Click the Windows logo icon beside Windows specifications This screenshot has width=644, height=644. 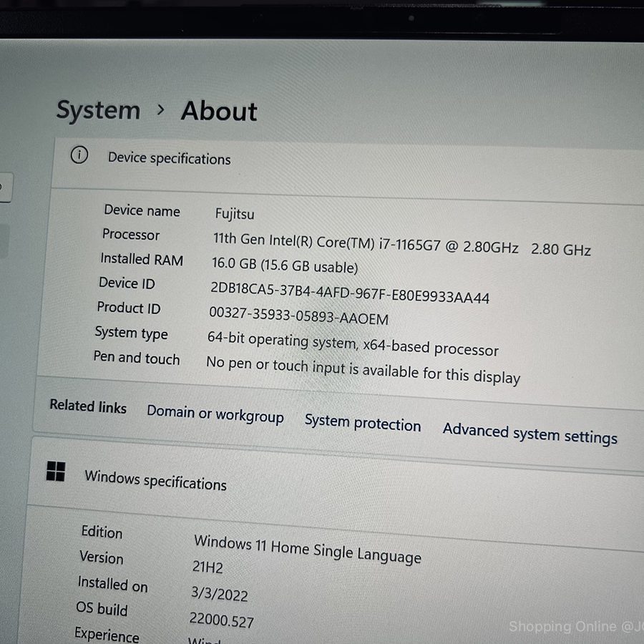[x=55, y=471]
